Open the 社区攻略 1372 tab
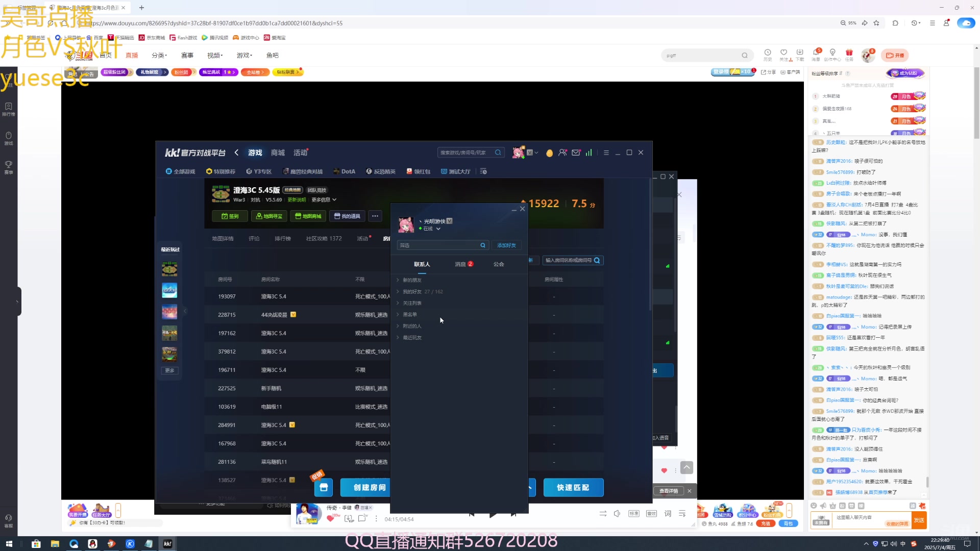This screenshot has width=980, height=551. 324,239
